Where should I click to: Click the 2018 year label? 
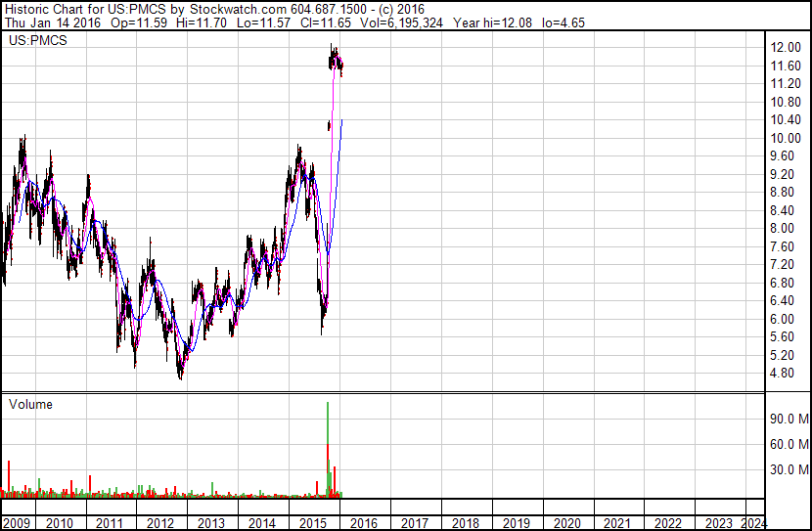465,523
